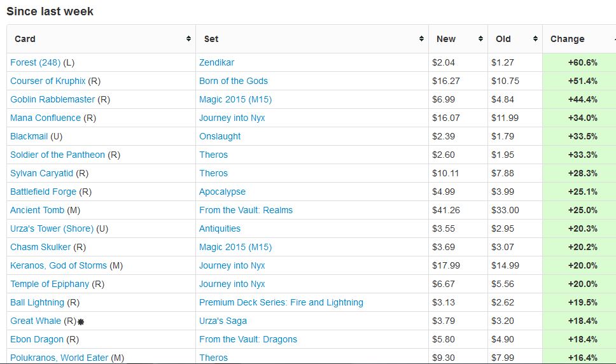Screen dimensions: 616x364
Task: Click Temple of Epiphany card link
Action: point(50,284)
